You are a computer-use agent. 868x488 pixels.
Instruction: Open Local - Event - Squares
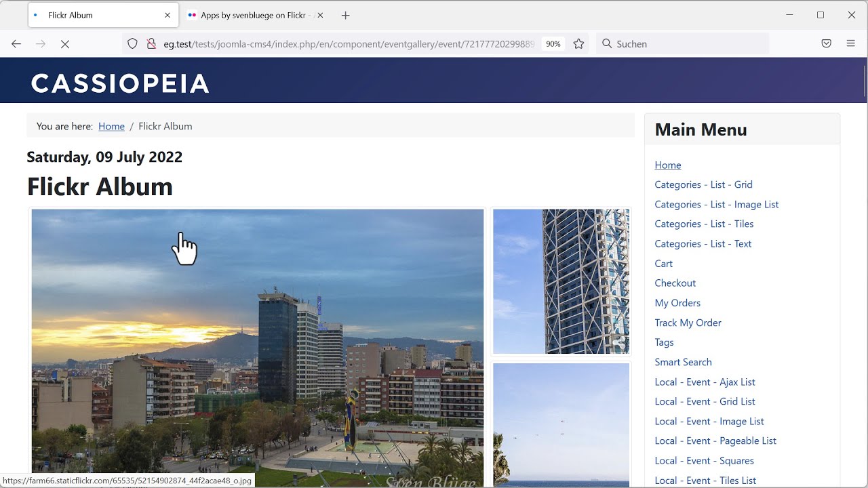(704, 460)
